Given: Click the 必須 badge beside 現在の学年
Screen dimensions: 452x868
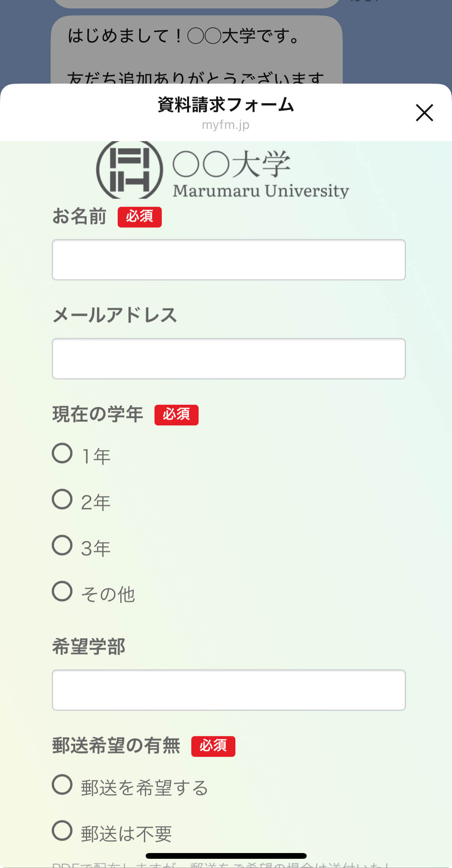Looking at the screenshot, I should 176,415.
